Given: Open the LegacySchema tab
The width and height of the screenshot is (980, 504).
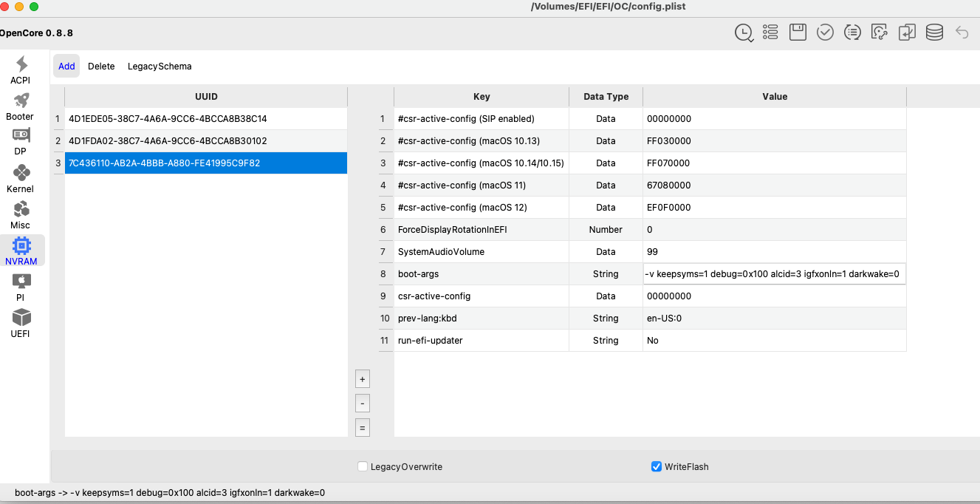Looking at the screenshot, I should (x=160, y=66).
